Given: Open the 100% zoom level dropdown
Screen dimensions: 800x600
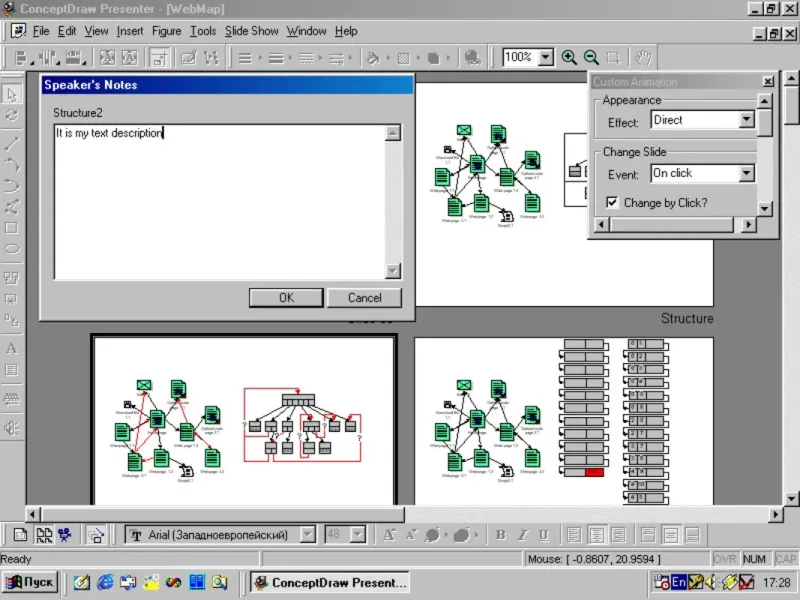Looking at the screenshot, I should click(546, 57).
